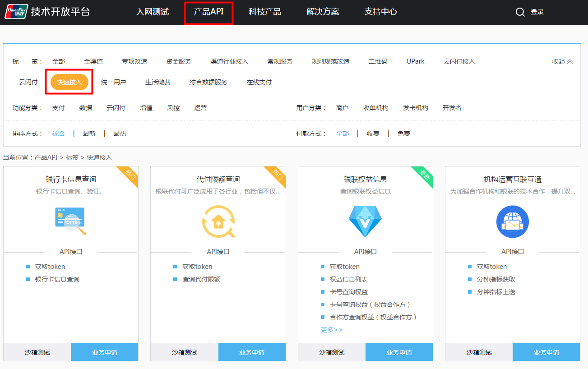Open search with the magnifier icon

point(520,12)
